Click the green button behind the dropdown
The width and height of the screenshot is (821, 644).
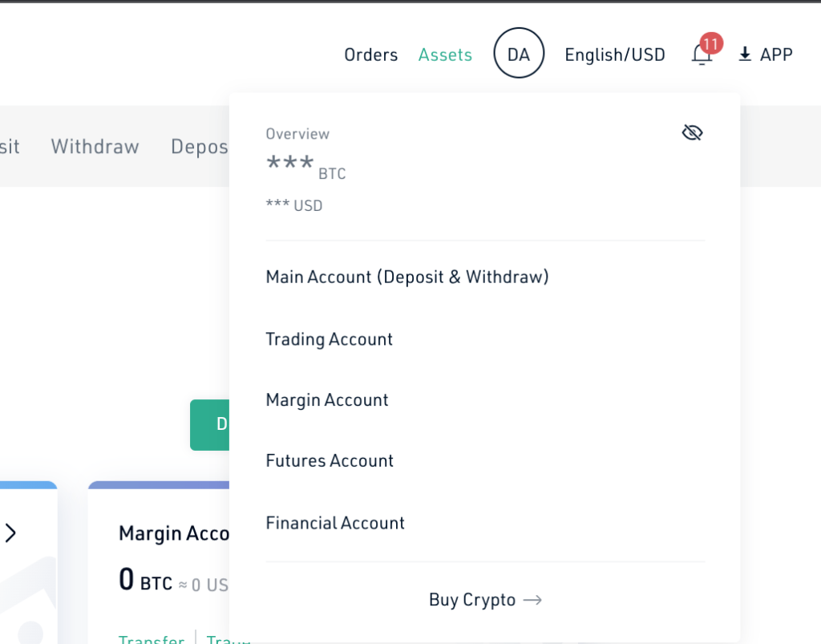pyautogui.click(x=209, y=424)
